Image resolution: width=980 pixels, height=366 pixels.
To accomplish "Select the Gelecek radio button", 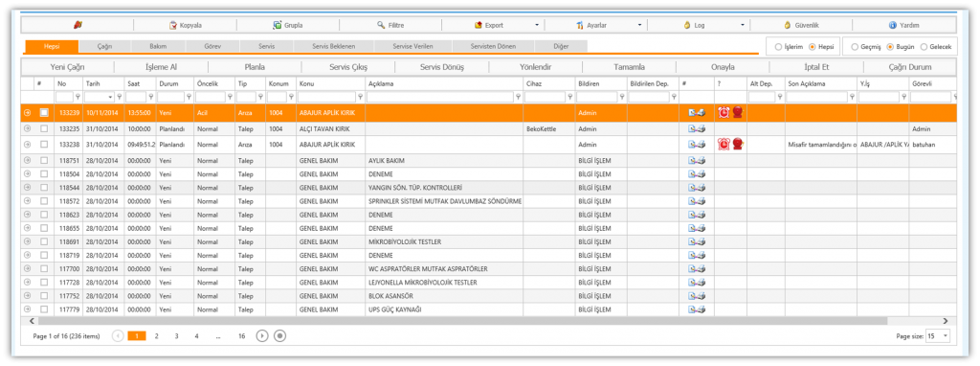I will click(924, 47).
